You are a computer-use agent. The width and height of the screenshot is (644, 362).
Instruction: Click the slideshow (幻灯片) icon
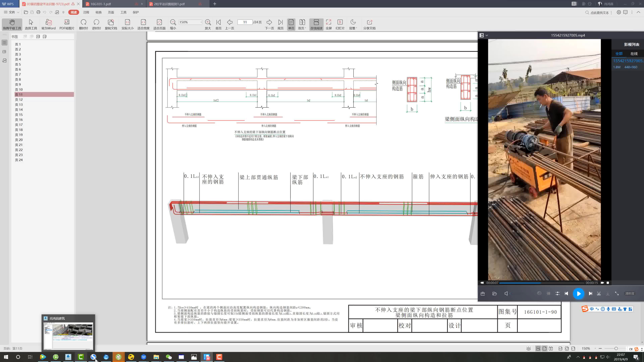pos(340,22)
